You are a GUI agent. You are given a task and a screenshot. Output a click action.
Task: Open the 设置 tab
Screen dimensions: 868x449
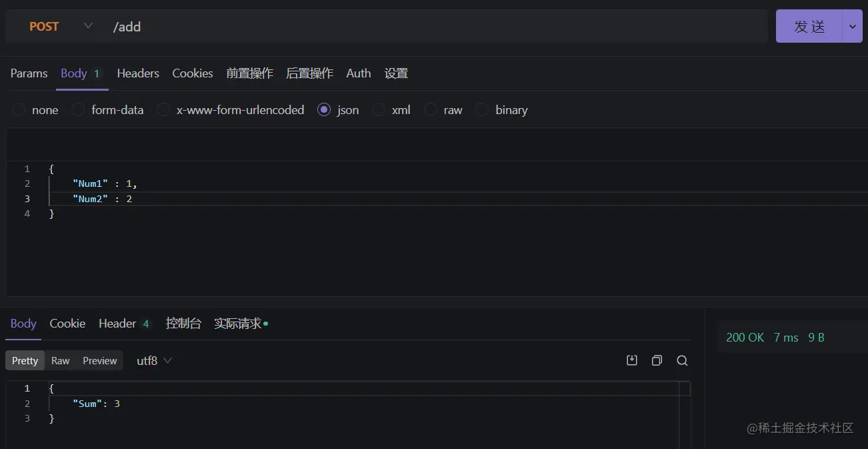coord(396,73)
